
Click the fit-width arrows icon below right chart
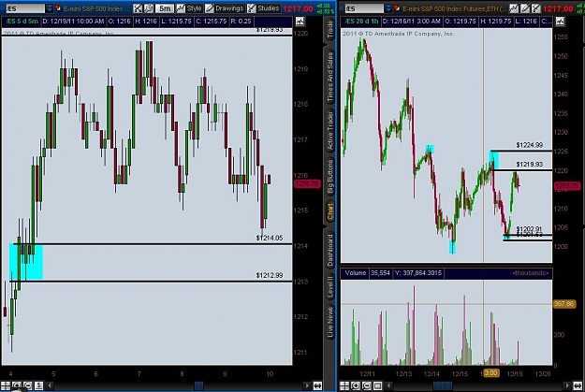[578, 385]
